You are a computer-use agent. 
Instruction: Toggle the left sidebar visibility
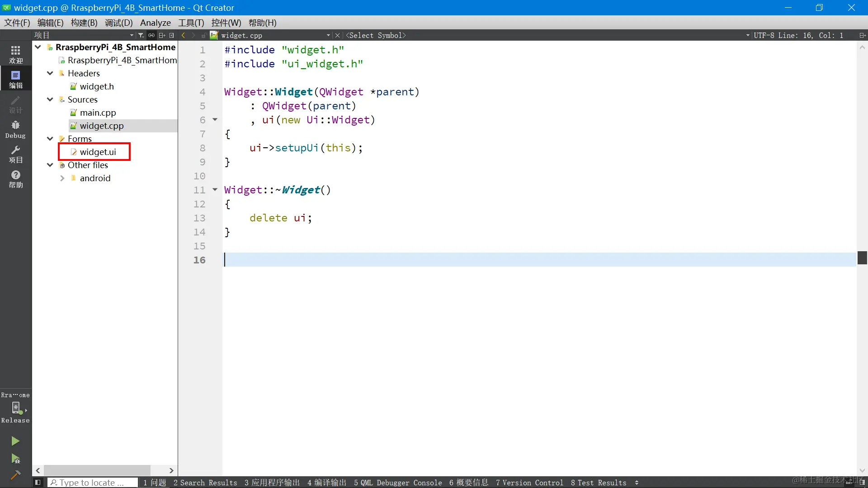tap(38, 483)
